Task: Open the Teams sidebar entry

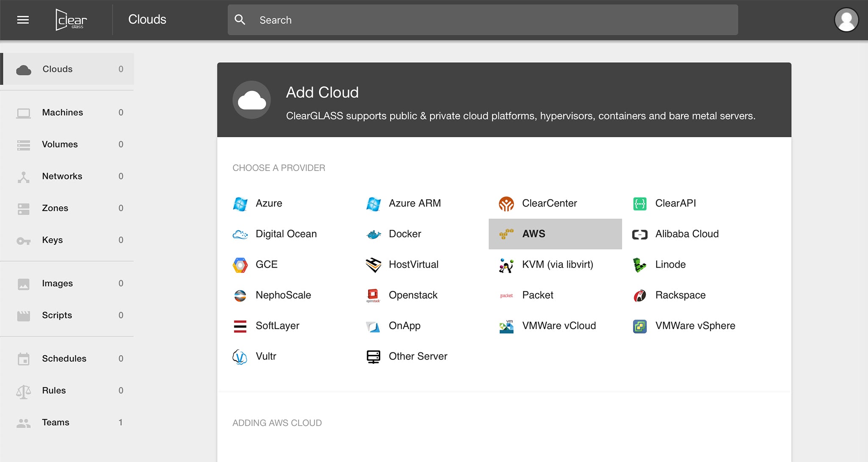Action: (56, 423)
